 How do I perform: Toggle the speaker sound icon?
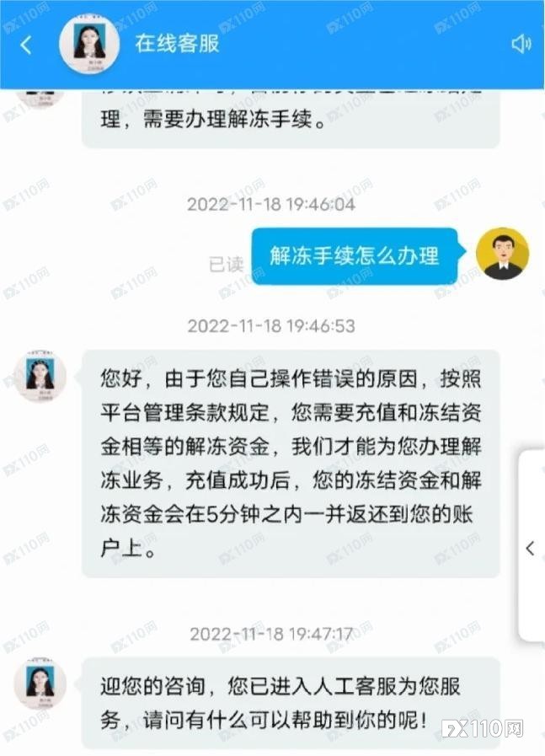pos(521,45)
